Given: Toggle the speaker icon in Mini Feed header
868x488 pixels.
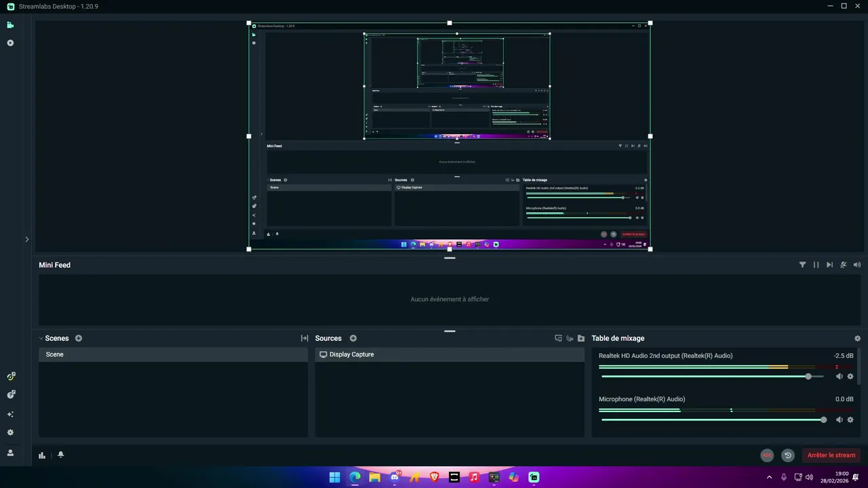Looking at the screenshot, I should pos(857,265).
